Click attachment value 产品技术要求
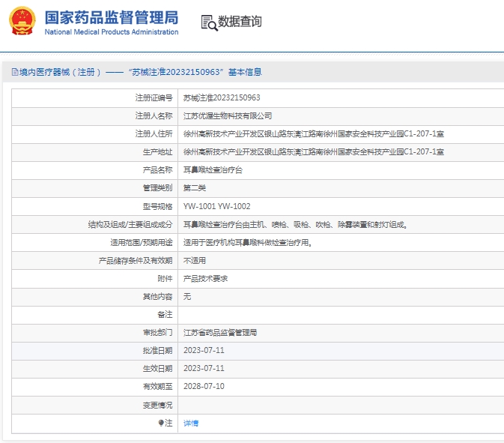The image size is (504, 443). [x=205, y=279]
